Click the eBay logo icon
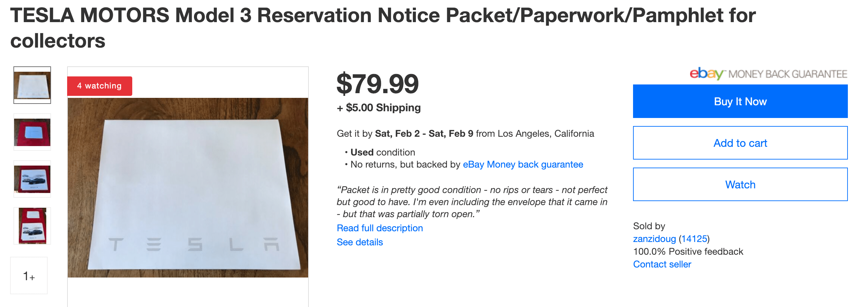Image resolution: width=868 pixels, height=307 pixels. tap(706, 73)
